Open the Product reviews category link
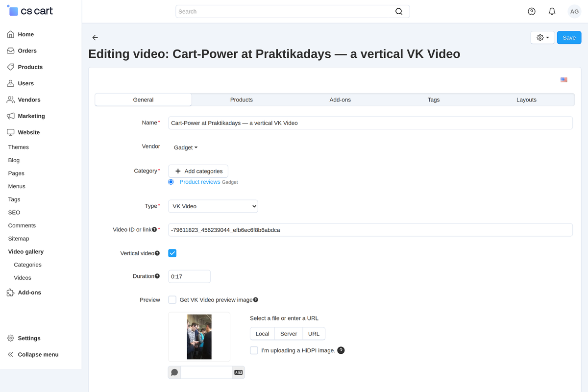Screen dimensions: 588x392 200,182
